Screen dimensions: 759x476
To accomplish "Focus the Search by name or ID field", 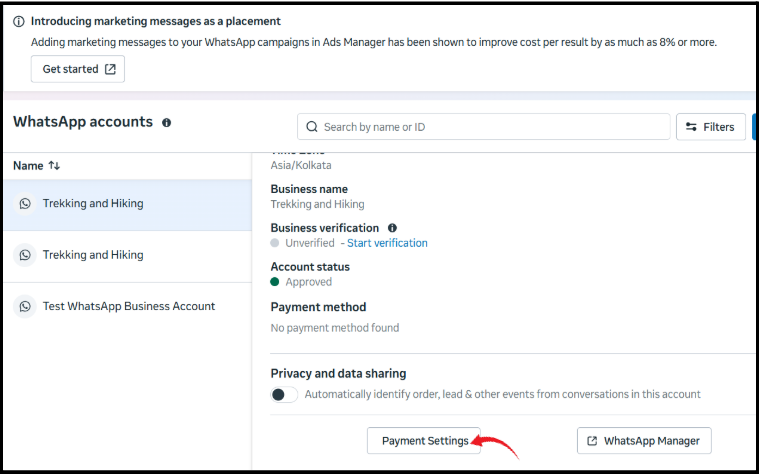I will point(484,127).
